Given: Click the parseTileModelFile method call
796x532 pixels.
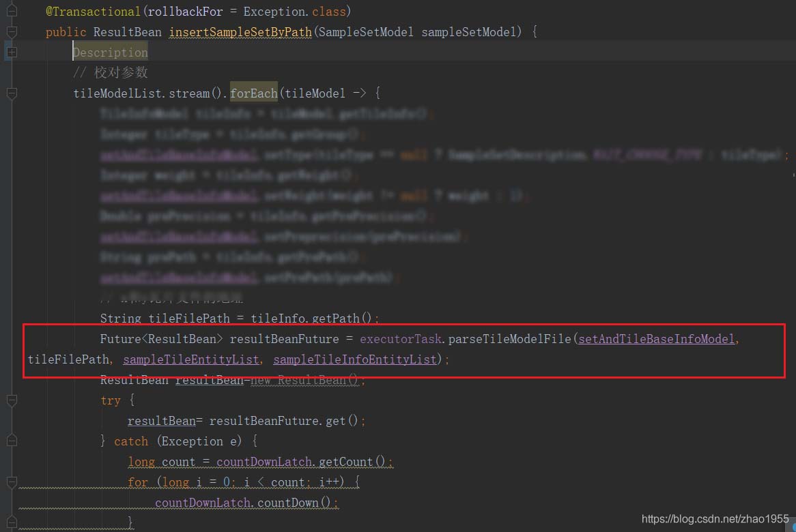Looking at the screenshot, I should coord(510,339).
